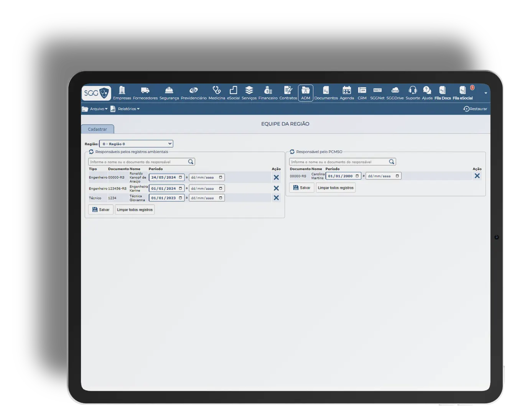This screenshot has width=522, height=420.
Task: Remove the Ronaldo Kanopf de Araújo row
Action: (x=276, y=178)
